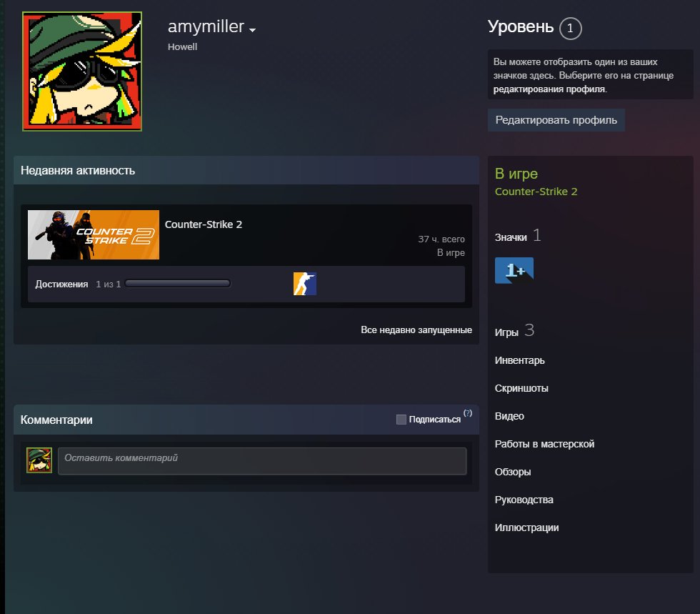Click the achievements progress bar
The width and height of the screenshot is (700, 614).
pyautogui.click(x=178, y=283)
